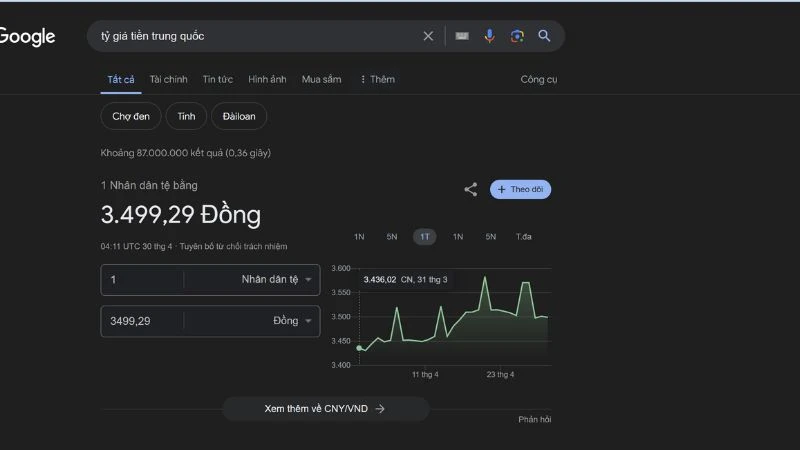Switch chart to 5N day range
Viewport: 800px width, 450px height.
[392, 237]
